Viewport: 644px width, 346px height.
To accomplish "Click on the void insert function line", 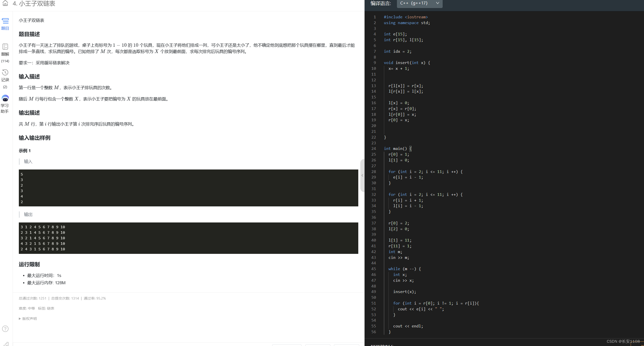I will point(407,63).
